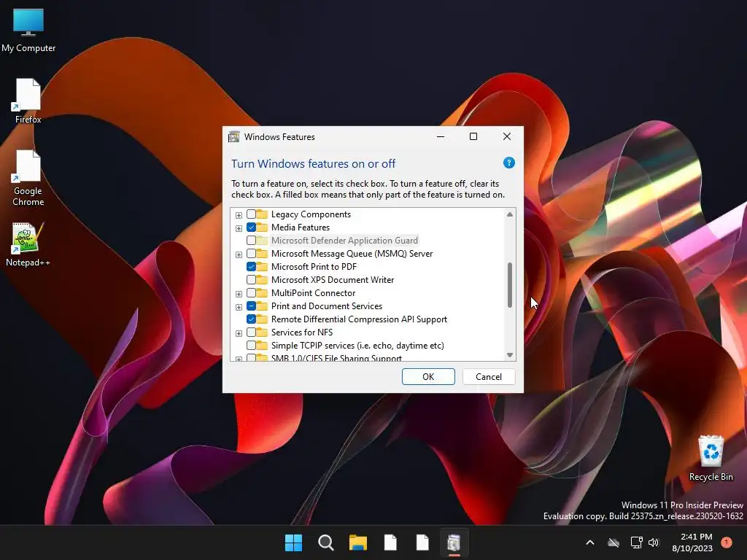Expand the Legacy Components tree node
Viewport: 747px width, 560px height.
[239, 215]
